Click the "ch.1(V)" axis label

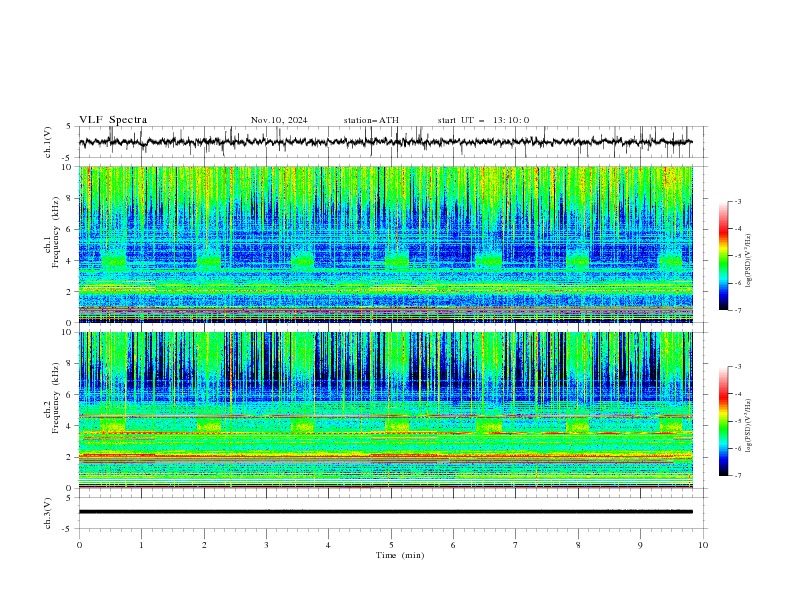pos(48,142)
